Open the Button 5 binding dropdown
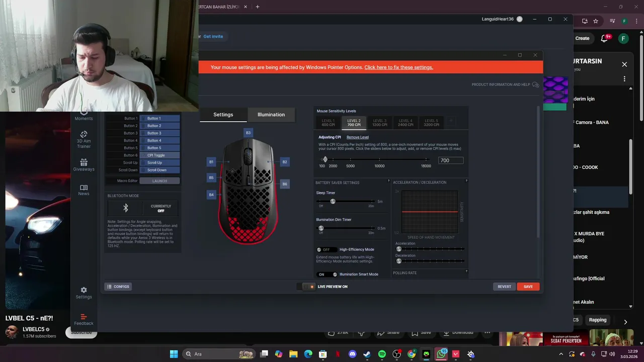The width and height of the screenshot is (644, 362). pyautogui.click(x=159, y=148)
